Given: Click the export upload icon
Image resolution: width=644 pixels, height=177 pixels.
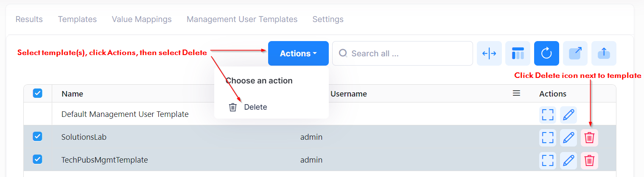Looking at the screenshot, I should coord(604,53).
